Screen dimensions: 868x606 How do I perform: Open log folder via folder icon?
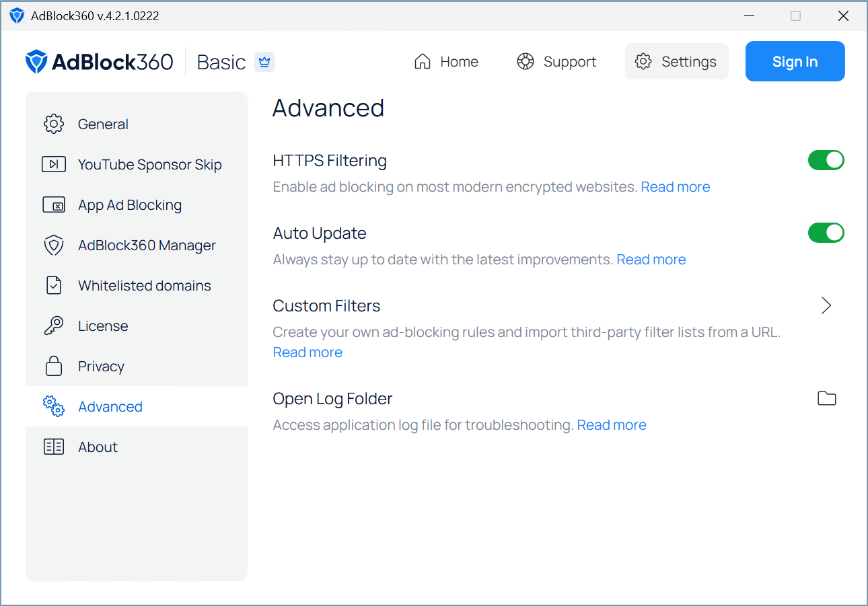pos(827,398)
